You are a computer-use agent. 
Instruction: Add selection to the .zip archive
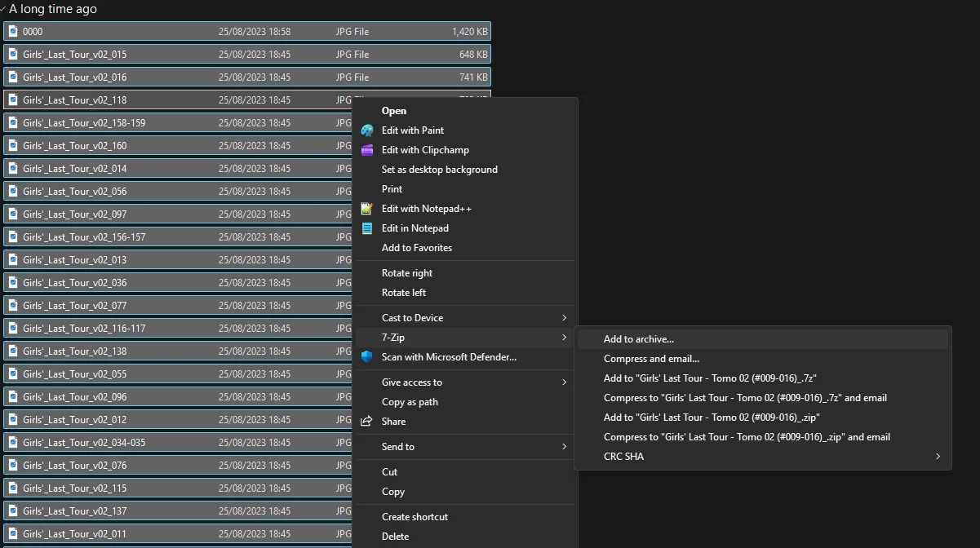pyautogui.click(x=712, y=418)
